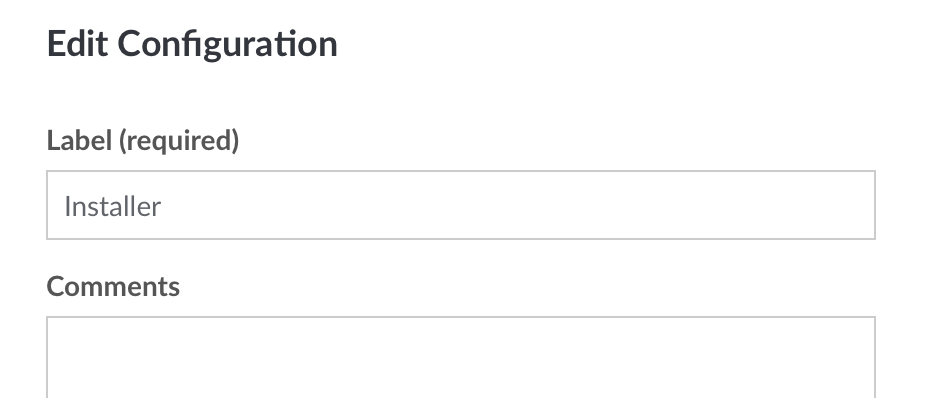Click the word "Configuration" in the title

point(227,45)
